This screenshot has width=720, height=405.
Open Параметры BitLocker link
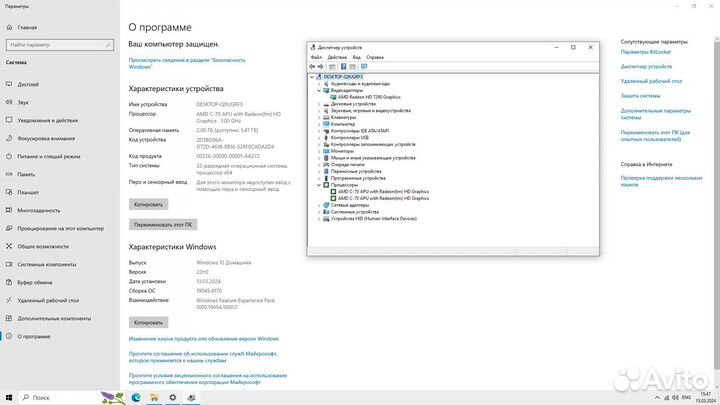click(x=646, y=52)
